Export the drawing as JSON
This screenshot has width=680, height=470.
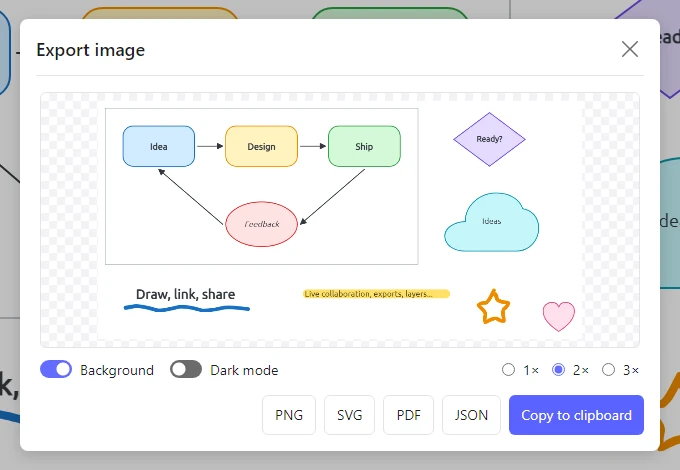click(x=471, y=415)
